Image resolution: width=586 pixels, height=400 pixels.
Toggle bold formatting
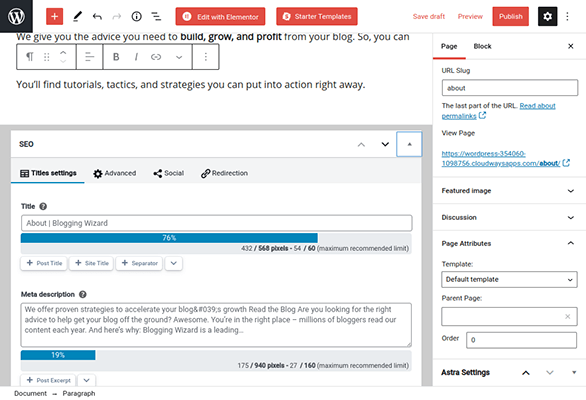coord(116,57)
